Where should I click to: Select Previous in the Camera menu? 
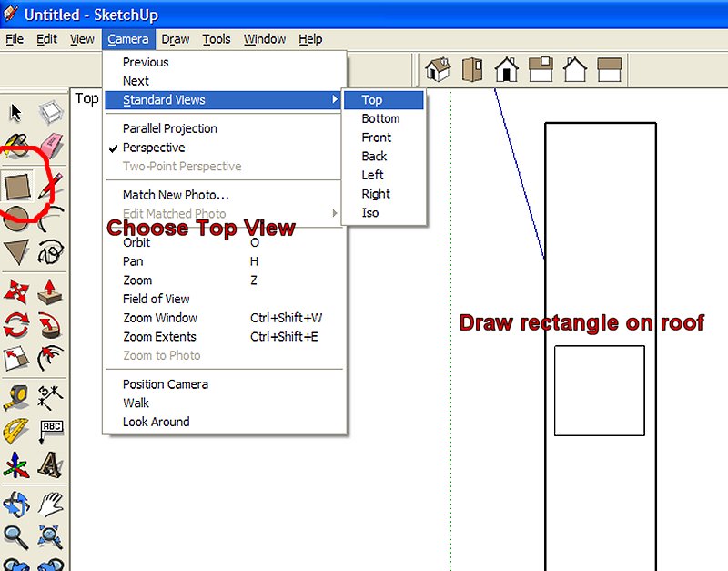224,62
